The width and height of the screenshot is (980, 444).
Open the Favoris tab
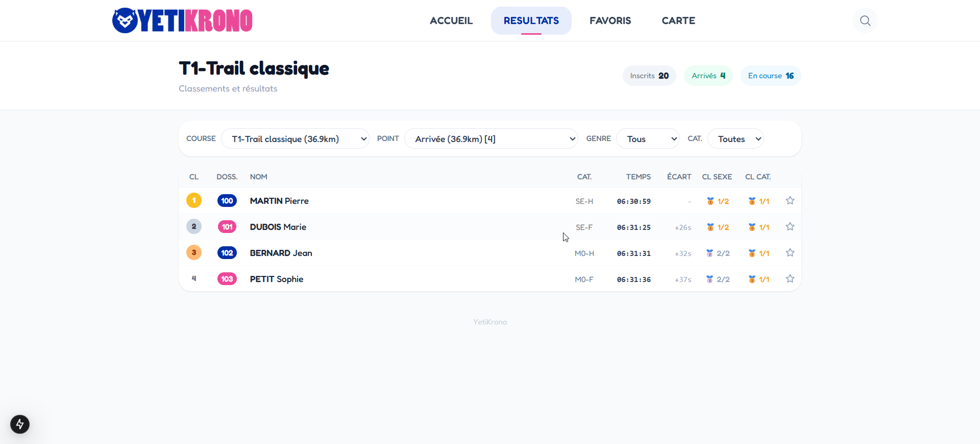tap(610, 21)
